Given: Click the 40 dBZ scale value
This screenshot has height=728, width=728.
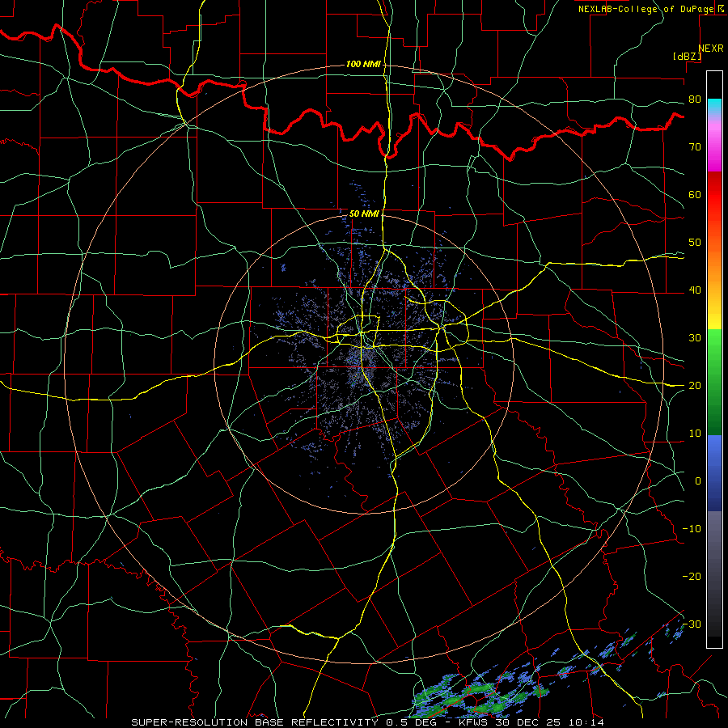Looking at the screenshot, I should [695, 290].
